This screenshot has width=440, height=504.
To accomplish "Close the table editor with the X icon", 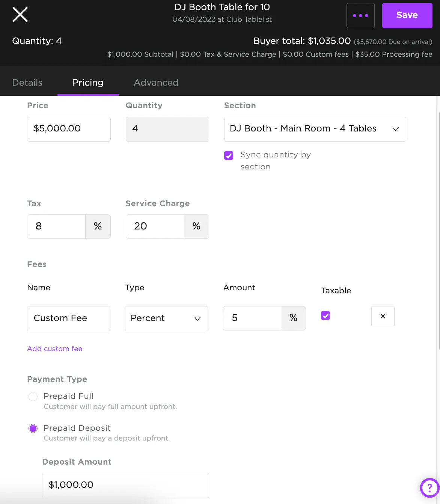I will [x=20, y=15].
